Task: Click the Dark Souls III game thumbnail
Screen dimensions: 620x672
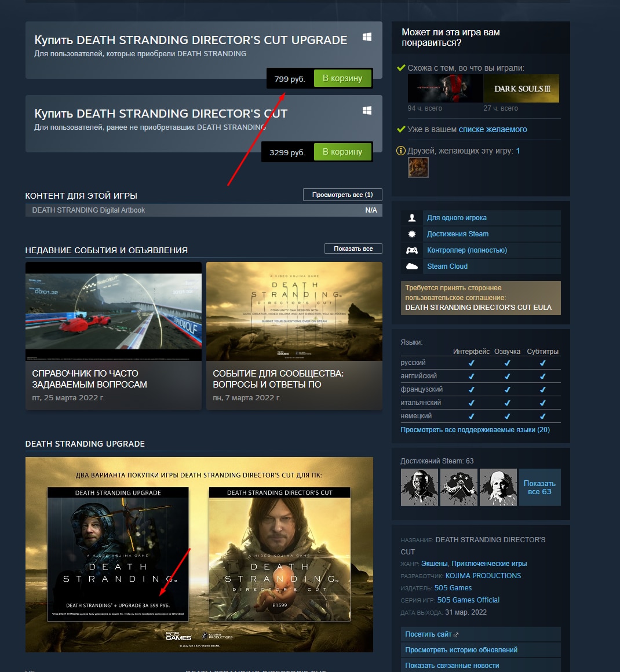Action: pos(521,88)
